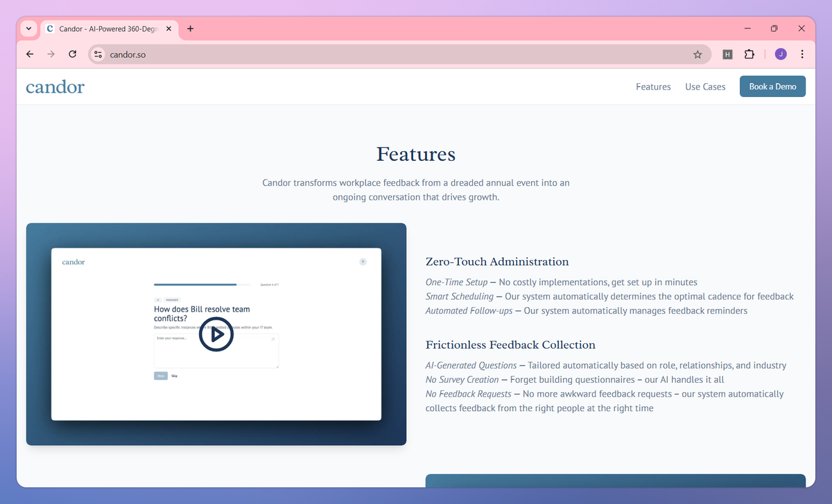Open the H extension icon
The width and height of the screenshot is (832, 504).
[727, 54]
